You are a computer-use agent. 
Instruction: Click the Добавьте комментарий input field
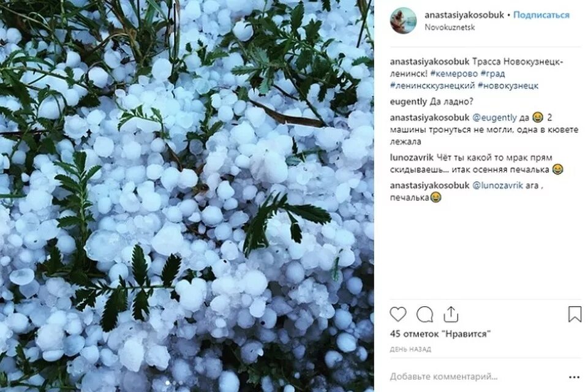(x=477, y=376)
